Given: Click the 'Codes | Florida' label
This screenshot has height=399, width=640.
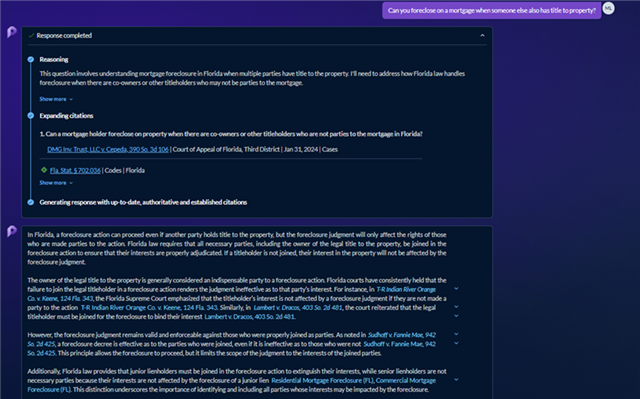Looking at the screenshot, I should pyautogui.click(x=125, y=170).
